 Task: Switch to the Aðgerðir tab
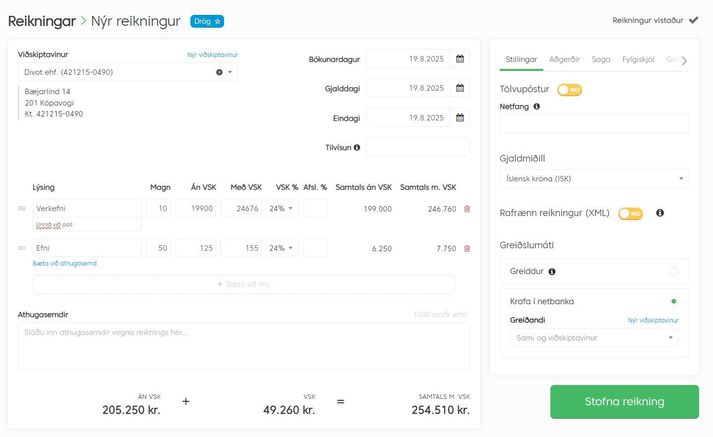tap(566, 60)
